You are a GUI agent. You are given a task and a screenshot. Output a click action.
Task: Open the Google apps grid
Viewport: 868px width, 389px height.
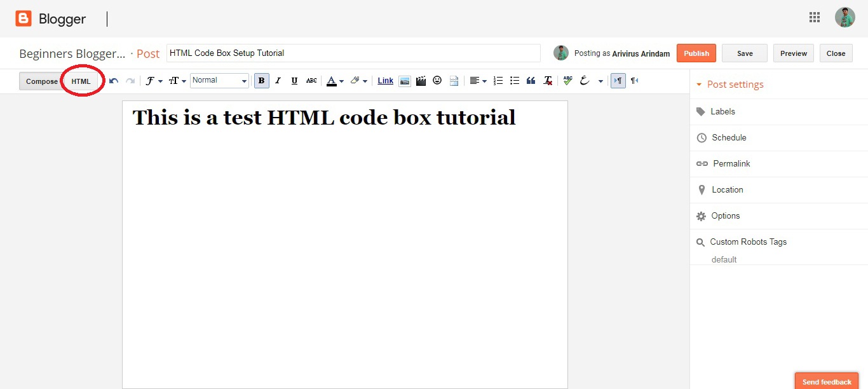[815, 18]
